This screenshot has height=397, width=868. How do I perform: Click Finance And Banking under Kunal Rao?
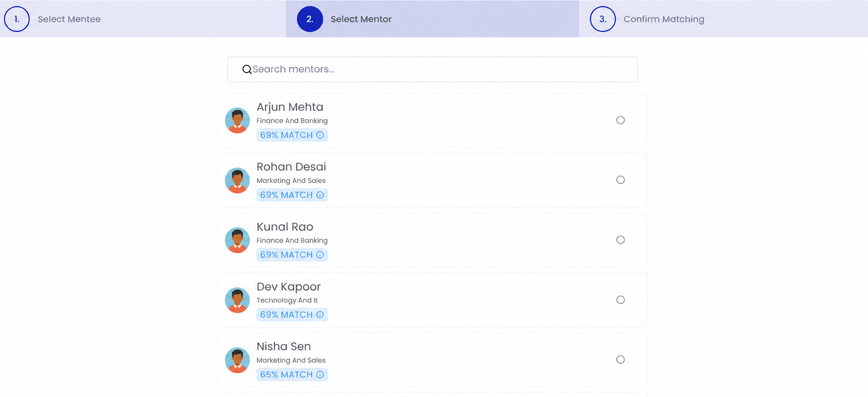[292, 241]
